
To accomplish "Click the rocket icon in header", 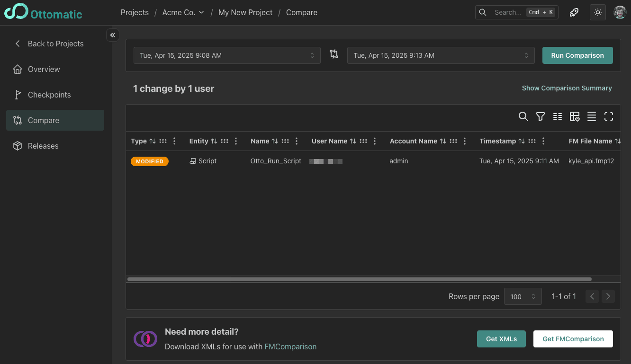I will click(x=574, y=12).
